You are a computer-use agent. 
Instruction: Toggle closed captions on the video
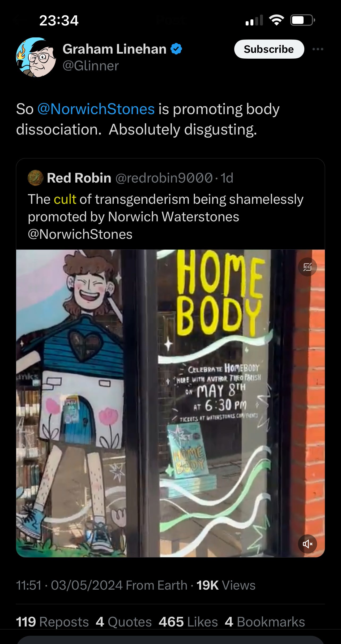(x=307, y=267)
